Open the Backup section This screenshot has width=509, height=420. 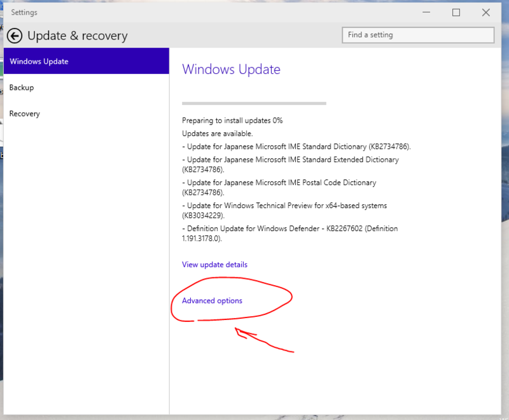pos(87,88)
